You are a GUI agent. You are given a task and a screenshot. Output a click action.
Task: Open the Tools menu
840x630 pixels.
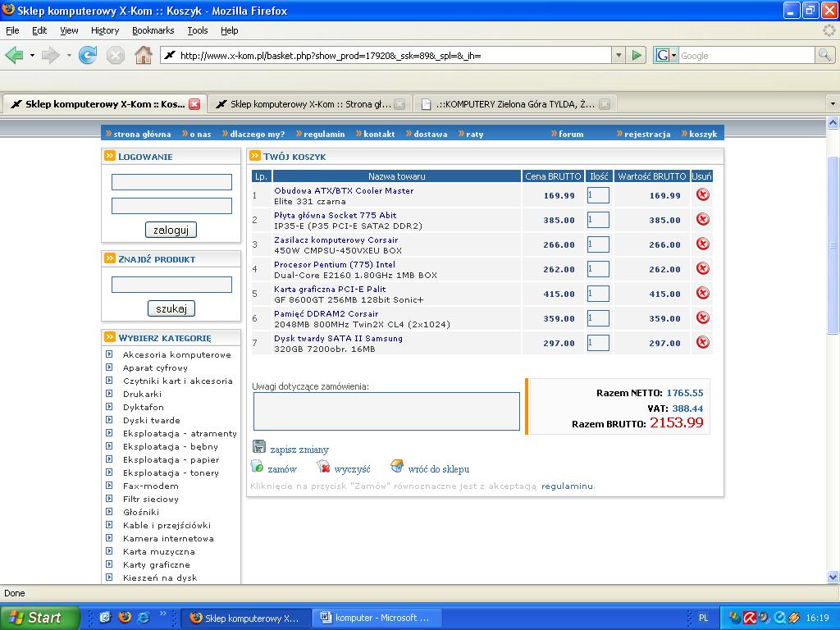pos(198,30)
